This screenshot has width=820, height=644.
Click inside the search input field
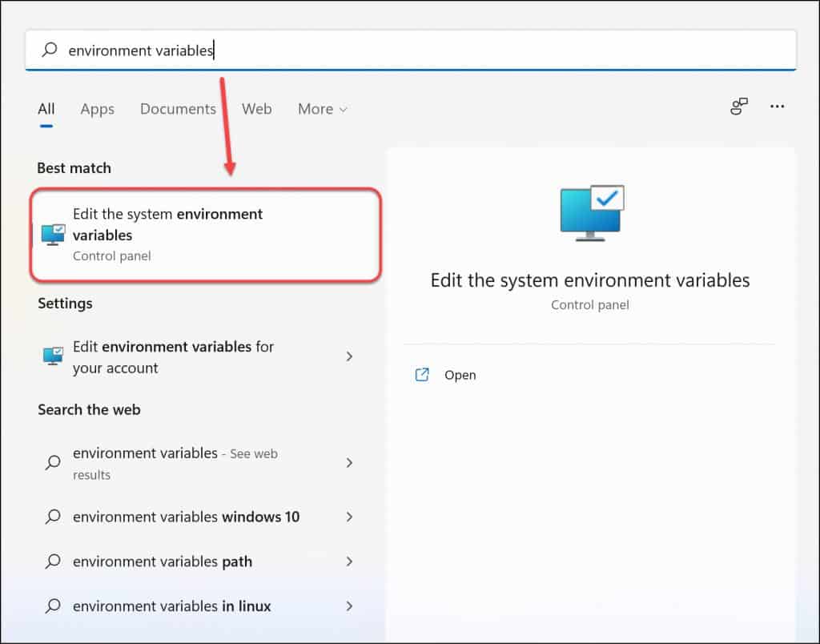click(320, 50)
